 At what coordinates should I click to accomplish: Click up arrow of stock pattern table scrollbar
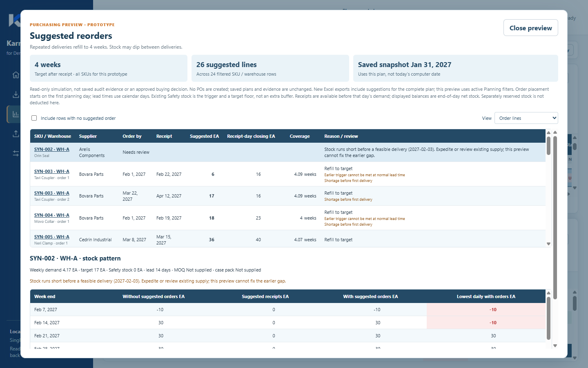pyautogui.click(x=548, y=293)
